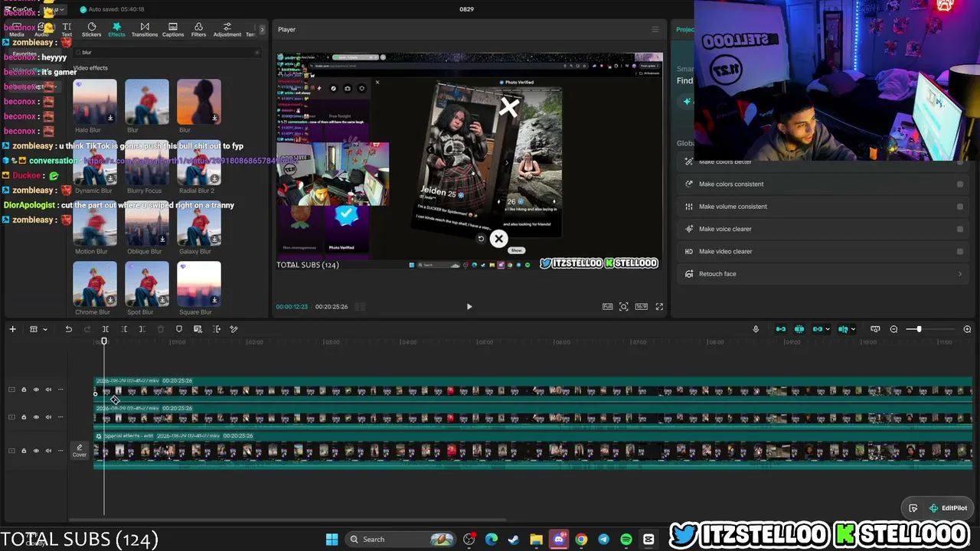980x551 pixels.
Task: Enable Make voice clearer
Action: (x=960, y=229)
